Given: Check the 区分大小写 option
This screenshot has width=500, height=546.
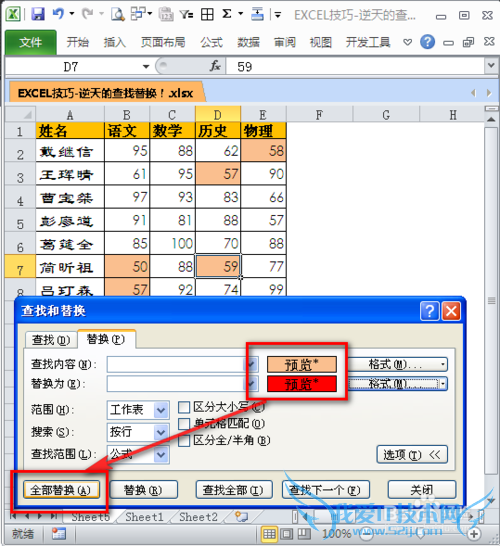Looking at the screenshot, I should pos(184,407).
